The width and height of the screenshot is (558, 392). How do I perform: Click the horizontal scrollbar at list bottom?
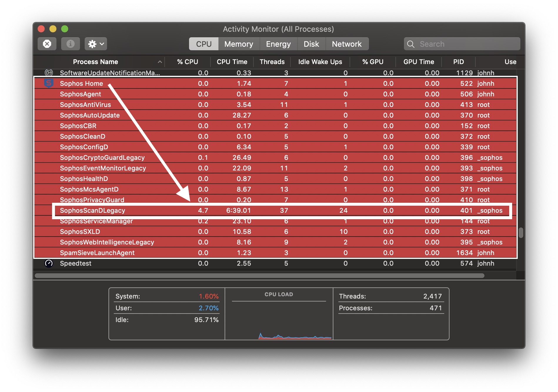click(x=259, y=276)
